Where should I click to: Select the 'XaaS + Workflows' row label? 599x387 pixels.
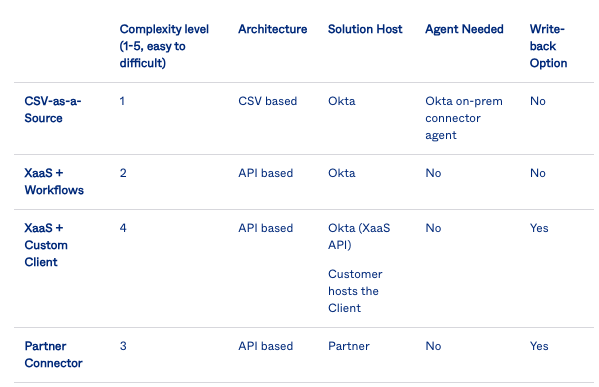click(54, 181)
